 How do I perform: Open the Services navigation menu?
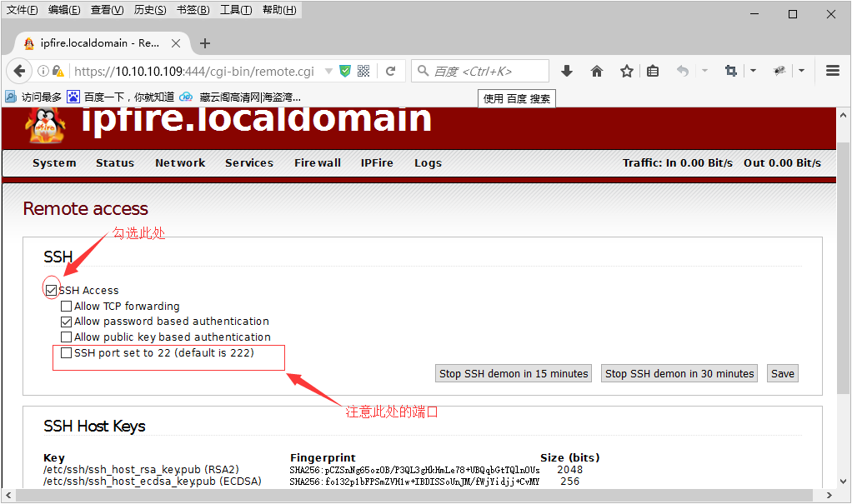[249, 163]
